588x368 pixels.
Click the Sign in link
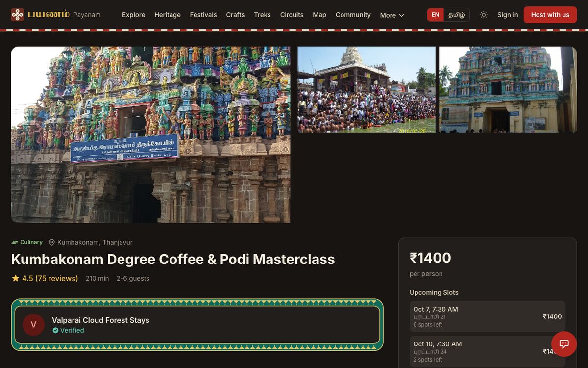(x=508, y=15)
